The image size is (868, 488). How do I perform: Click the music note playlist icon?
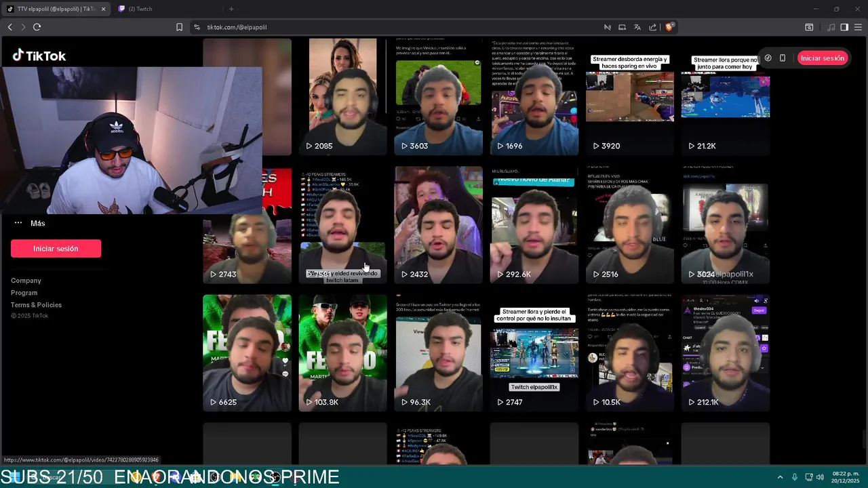pos(831,27)
